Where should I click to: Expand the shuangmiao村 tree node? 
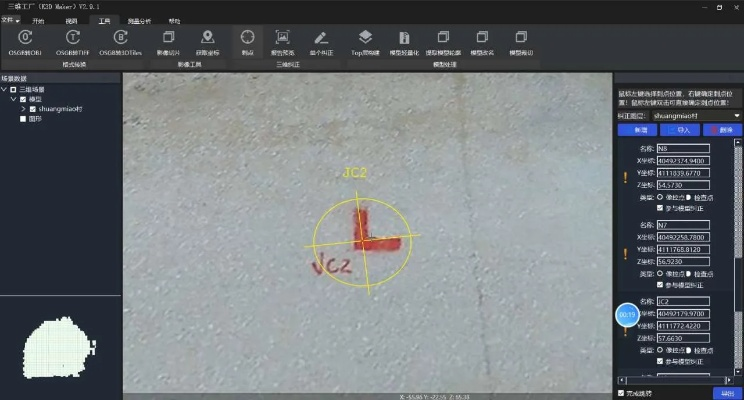tap(24, 109)
